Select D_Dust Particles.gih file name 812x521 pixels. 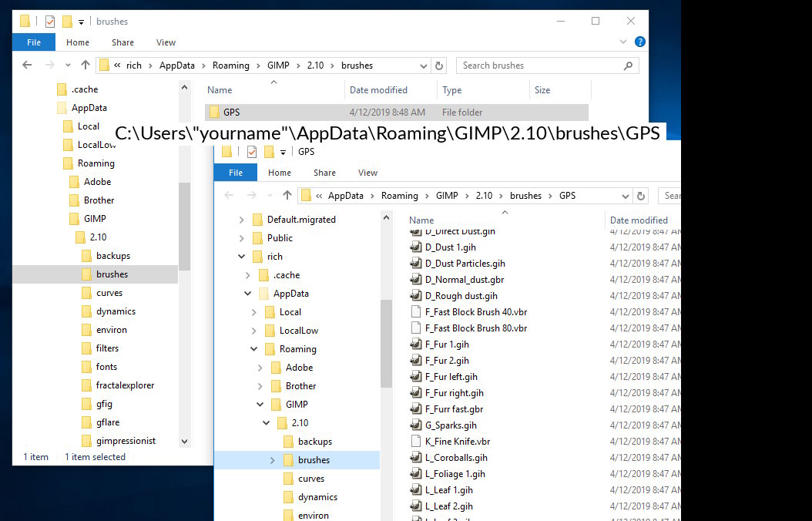(x=465, y=264)
